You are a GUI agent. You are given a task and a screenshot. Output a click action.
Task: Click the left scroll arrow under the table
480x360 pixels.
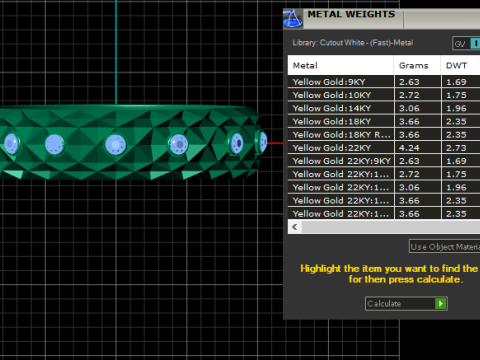pyautogui.click(x=295, y=227)
